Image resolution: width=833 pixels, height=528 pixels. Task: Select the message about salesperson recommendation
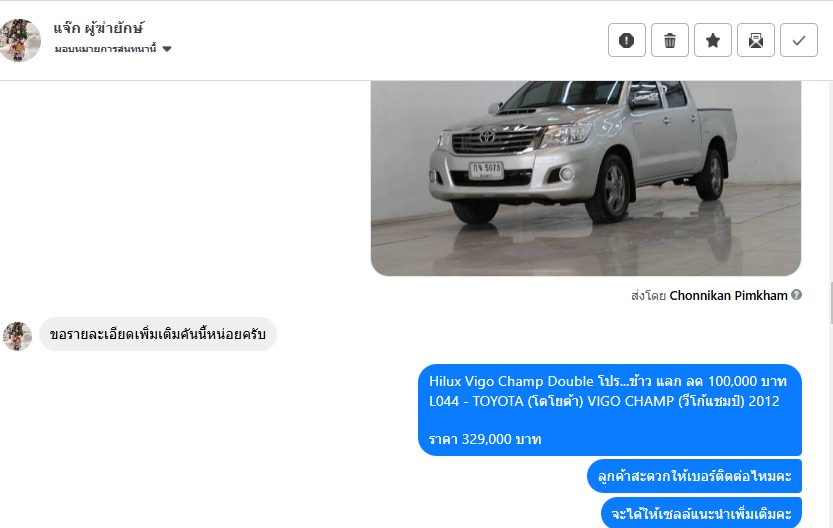(701, 513)
